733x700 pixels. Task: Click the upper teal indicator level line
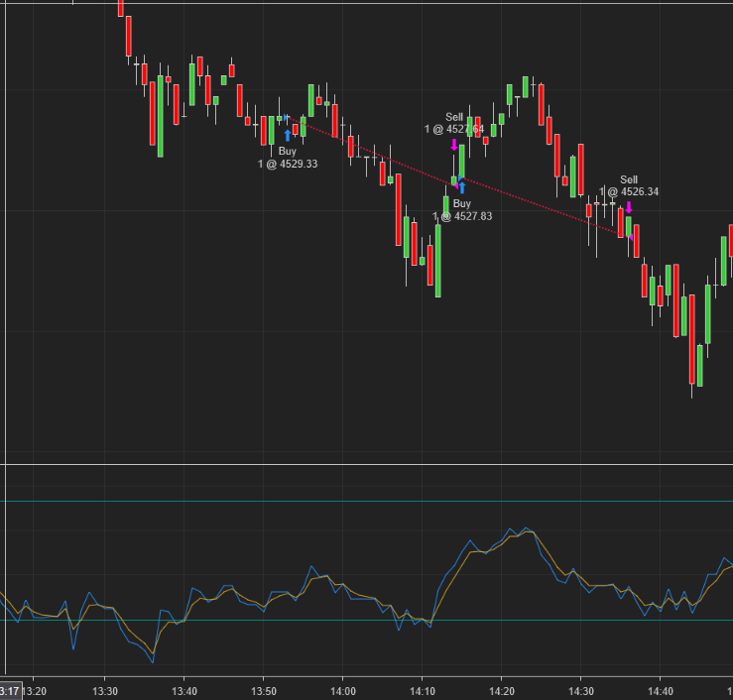coord(367,502)
